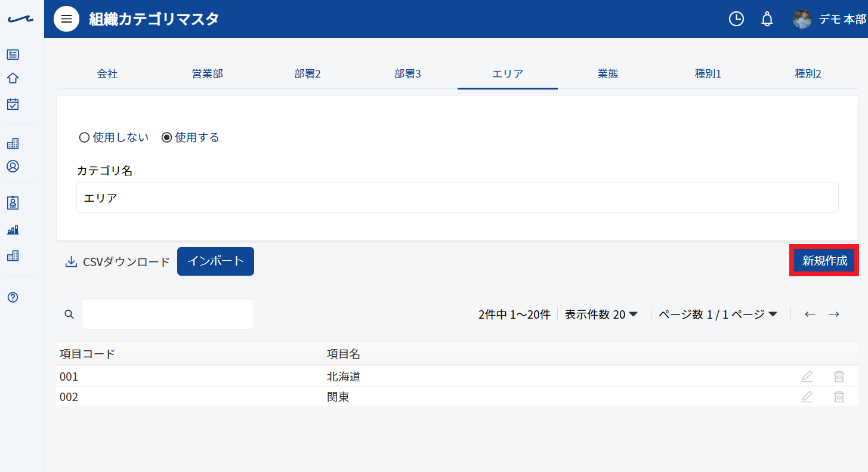868x472 pixels.
Task: Go to the next page arrow
Action: point(834,314)
